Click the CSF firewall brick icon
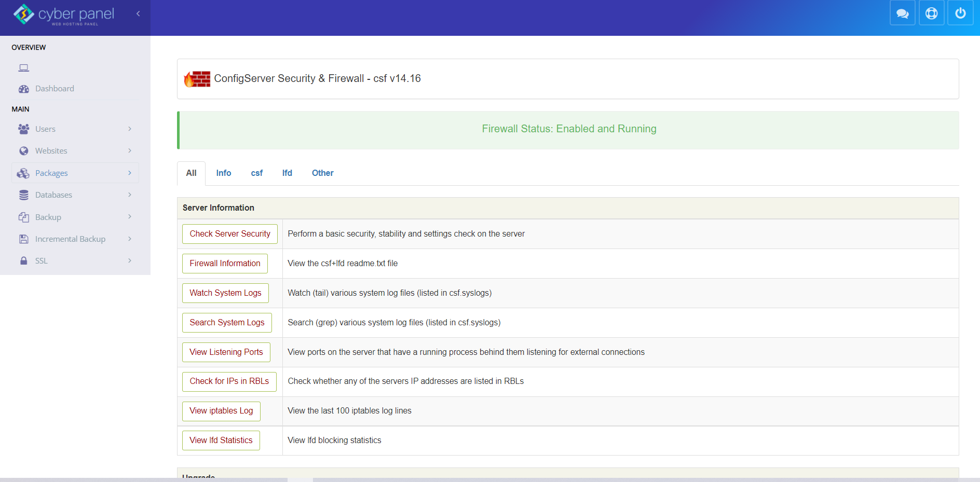Screen dimensions: 980x482 pyautogui.click(x=197, y=79)
